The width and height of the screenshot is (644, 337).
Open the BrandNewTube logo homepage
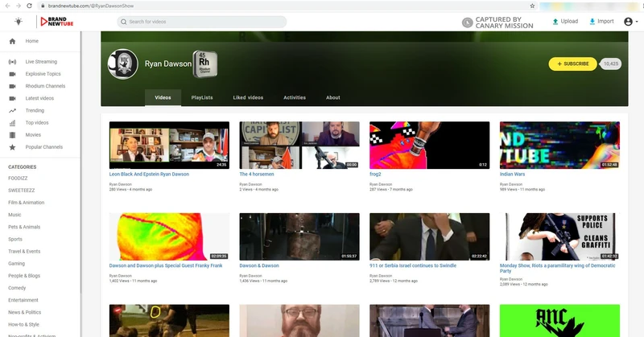pyautogui.click(x=57, y=22)
